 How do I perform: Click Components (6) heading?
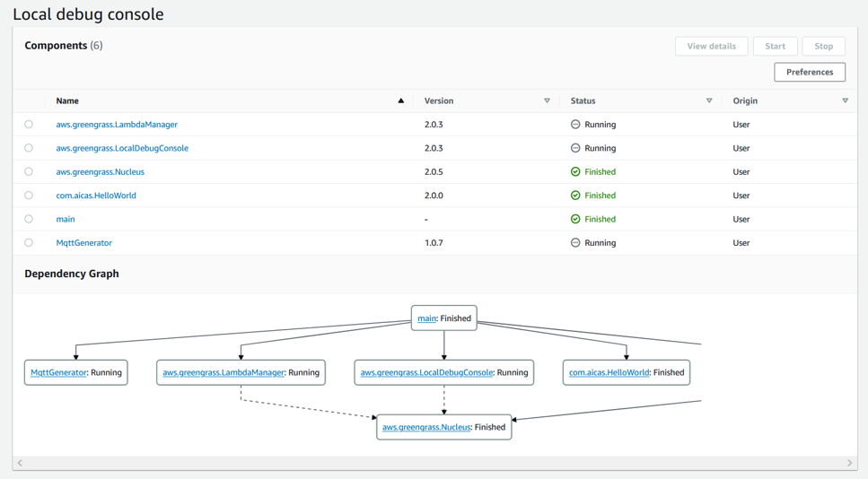click(64, 46)
